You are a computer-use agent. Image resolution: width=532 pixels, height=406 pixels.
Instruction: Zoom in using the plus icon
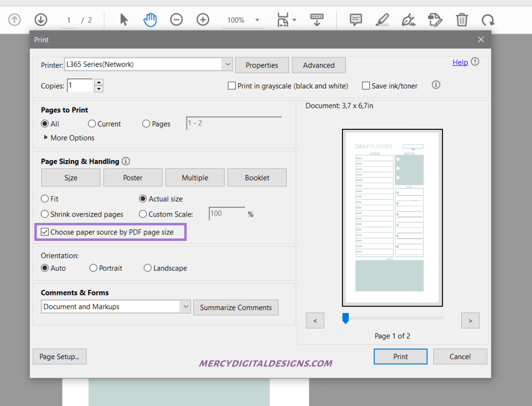(203, 19)
